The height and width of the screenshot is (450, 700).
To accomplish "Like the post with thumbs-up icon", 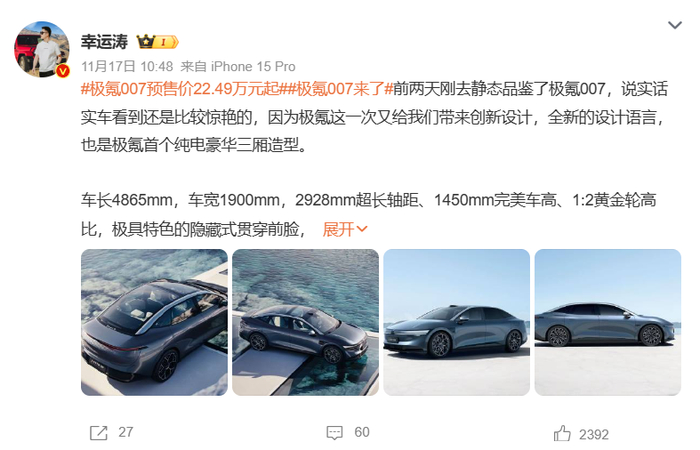I will [x=562, y=433].
